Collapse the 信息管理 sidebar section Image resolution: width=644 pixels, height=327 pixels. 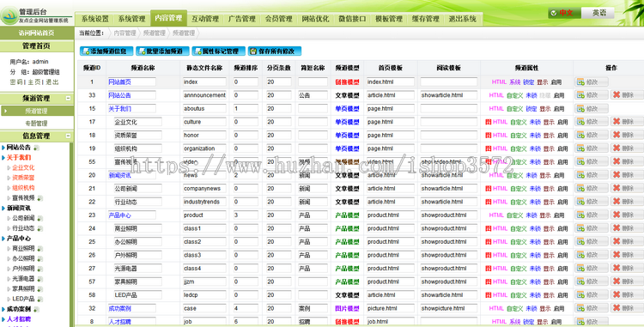tap(68, 136)
